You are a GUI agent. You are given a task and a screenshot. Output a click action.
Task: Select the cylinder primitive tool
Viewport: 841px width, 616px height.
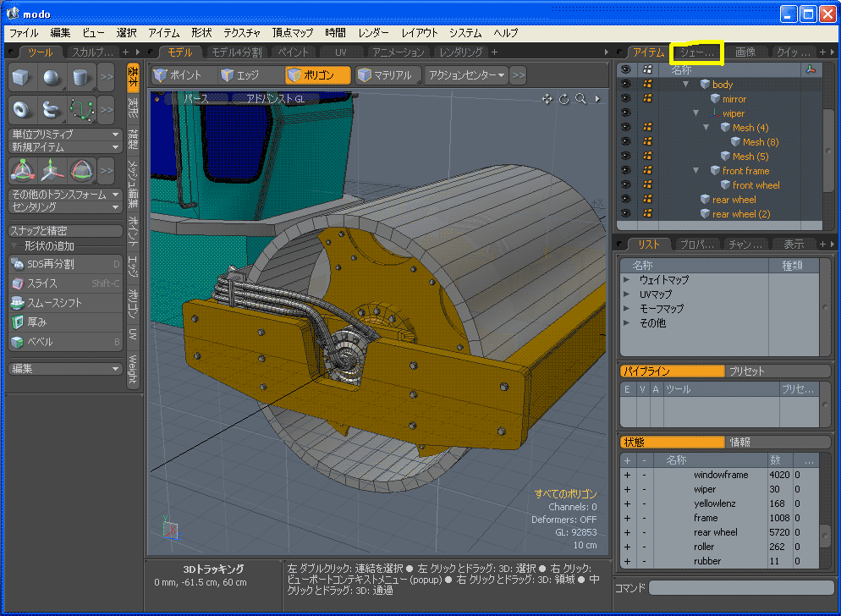pyautogui.click(x=80, y=77)
